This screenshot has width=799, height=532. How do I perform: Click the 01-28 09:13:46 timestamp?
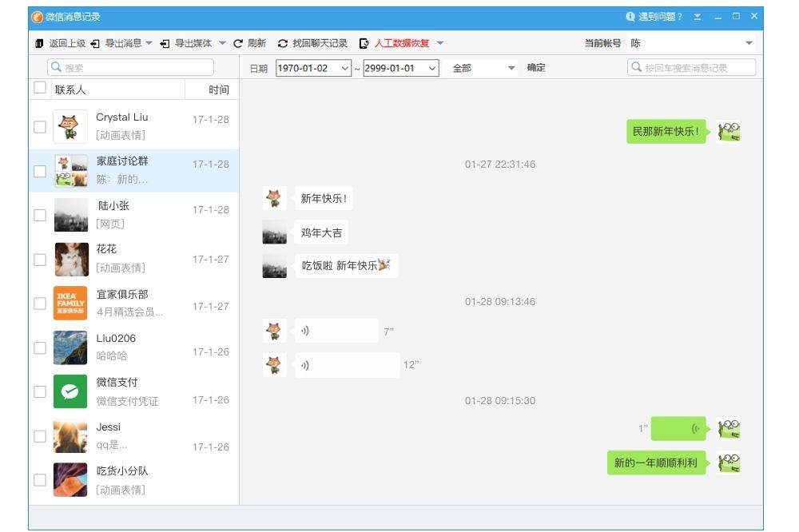click(x=500, y=302)
